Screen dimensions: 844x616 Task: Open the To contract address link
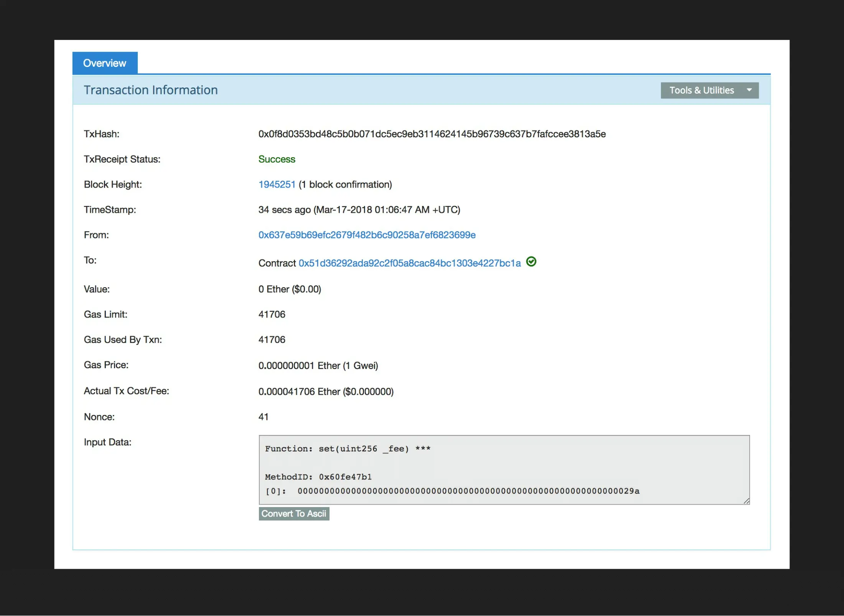pos(409,263)
